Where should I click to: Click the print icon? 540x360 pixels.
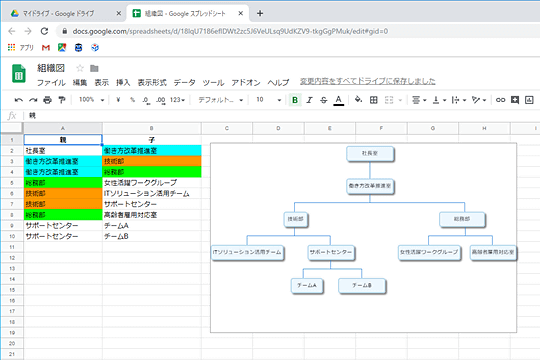click(48, 100)
